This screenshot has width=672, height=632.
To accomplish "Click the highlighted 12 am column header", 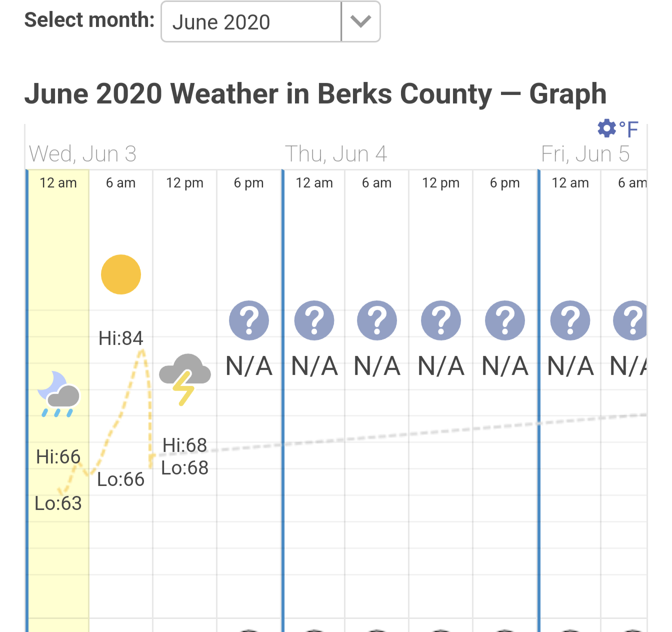I will point(58,183).
